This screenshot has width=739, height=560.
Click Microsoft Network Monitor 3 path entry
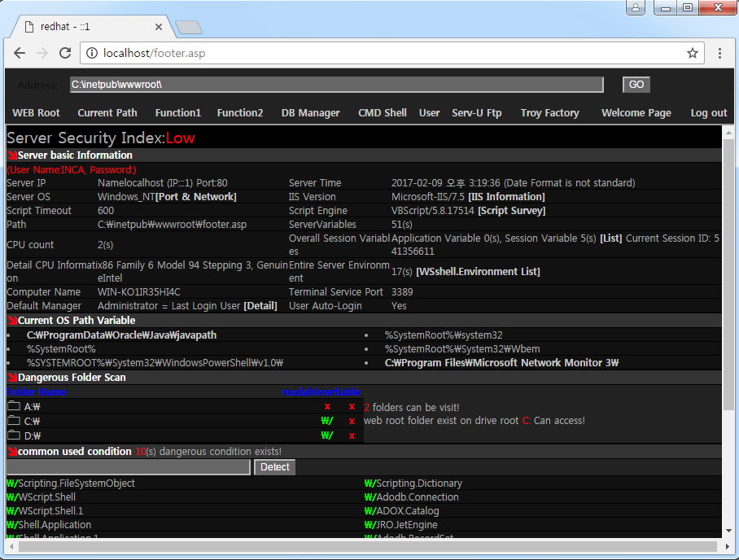click(501, 363)
